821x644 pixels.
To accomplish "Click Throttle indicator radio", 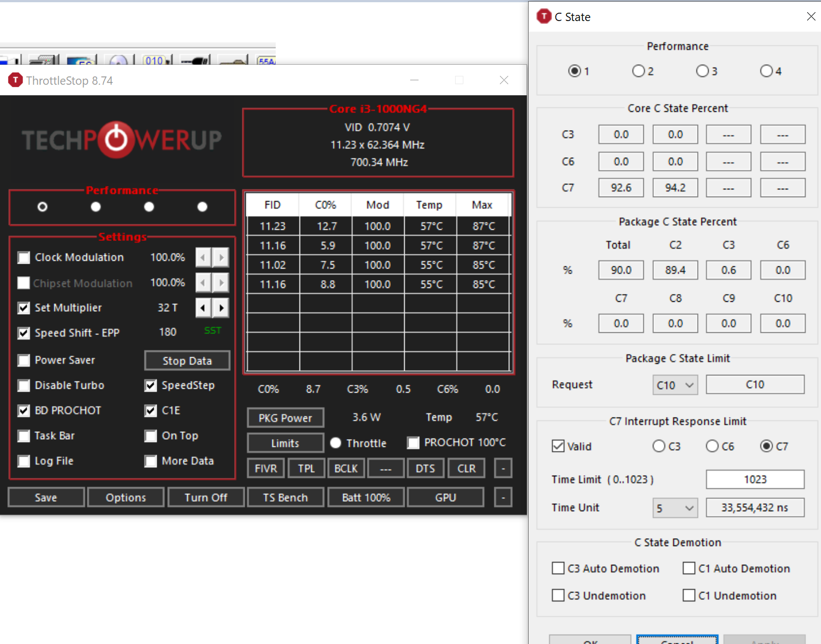I will (335, 443).
